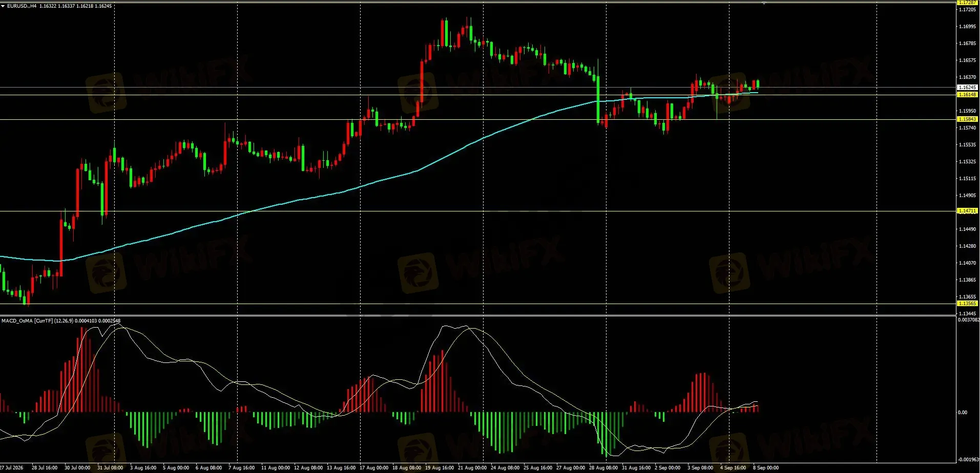
Task: Click the 8 Sep 00:00 date label
Action: pos(766,468)
